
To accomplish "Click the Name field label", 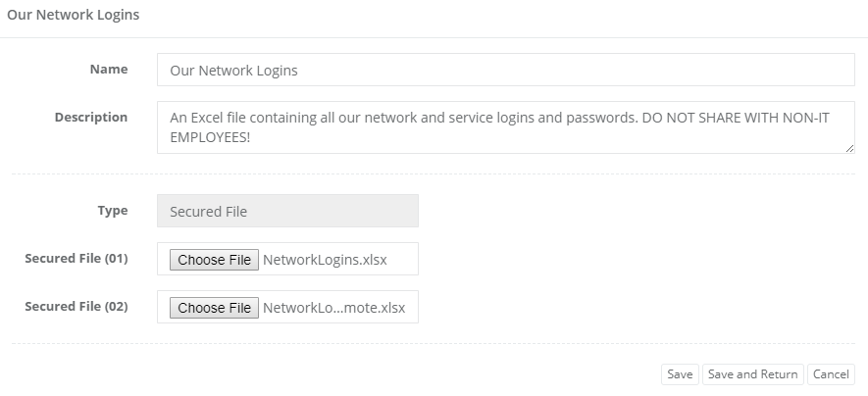I will coord(109,70).
